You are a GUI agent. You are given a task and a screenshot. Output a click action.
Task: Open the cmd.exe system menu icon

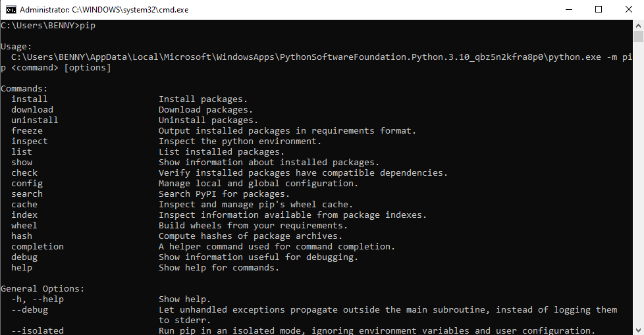coord(11,10)
